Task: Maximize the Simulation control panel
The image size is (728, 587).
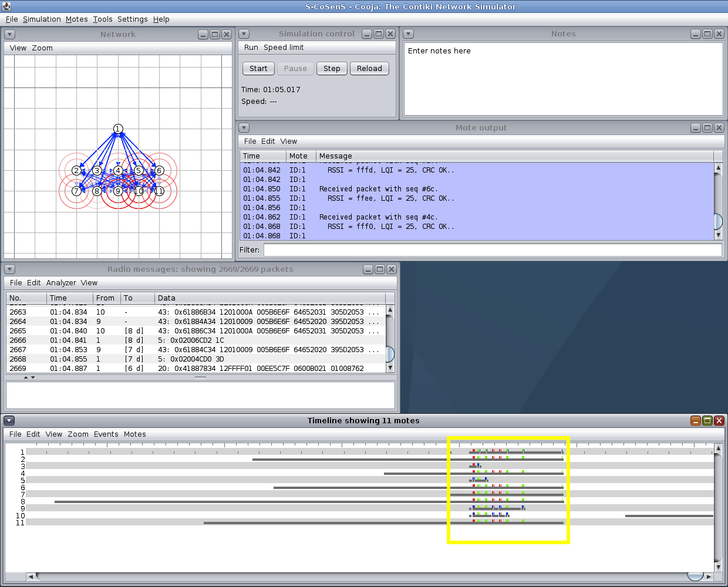Action: [379, 34]
